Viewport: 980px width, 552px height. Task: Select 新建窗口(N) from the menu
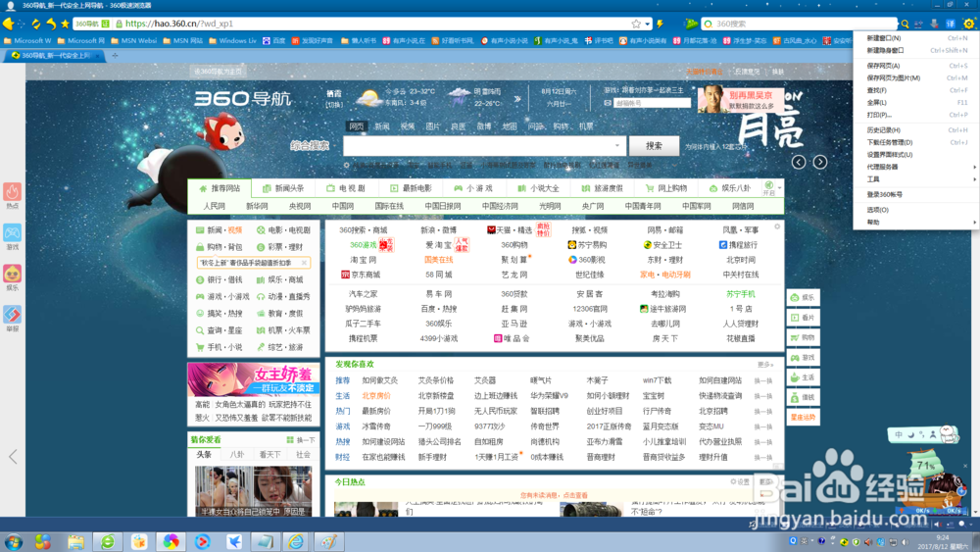[883, 38]
